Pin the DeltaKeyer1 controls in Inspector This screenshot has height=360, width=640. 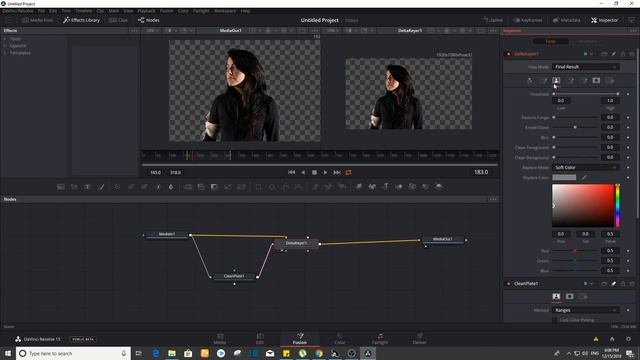point(613,54)
